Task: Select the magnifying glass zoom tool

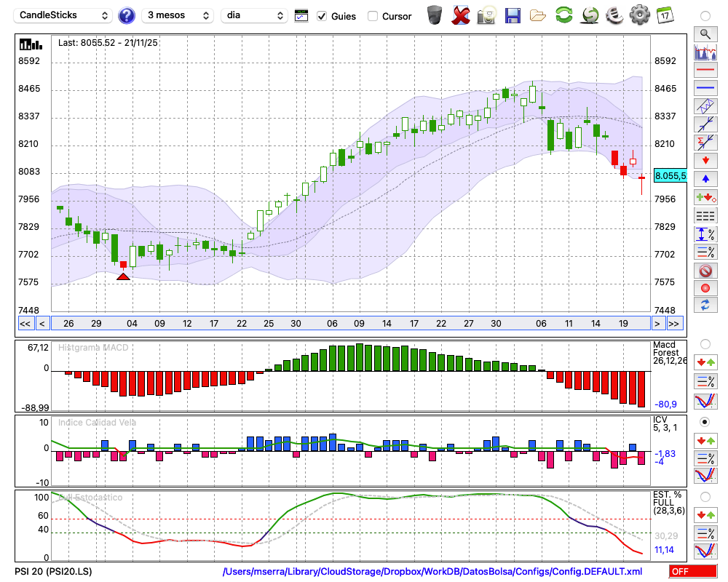Action: tap(705, 34)
